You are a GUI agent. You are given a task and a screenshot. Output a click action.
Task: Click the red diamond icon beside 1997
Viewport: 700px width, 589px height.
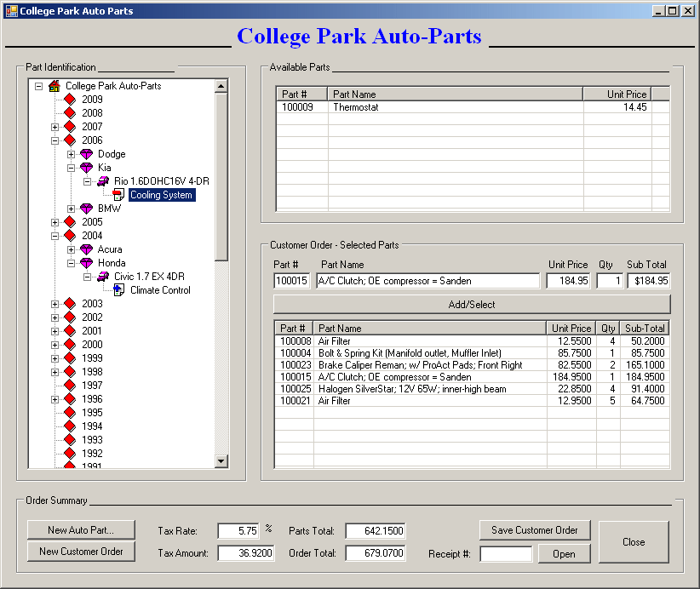[x=70, y=385]
